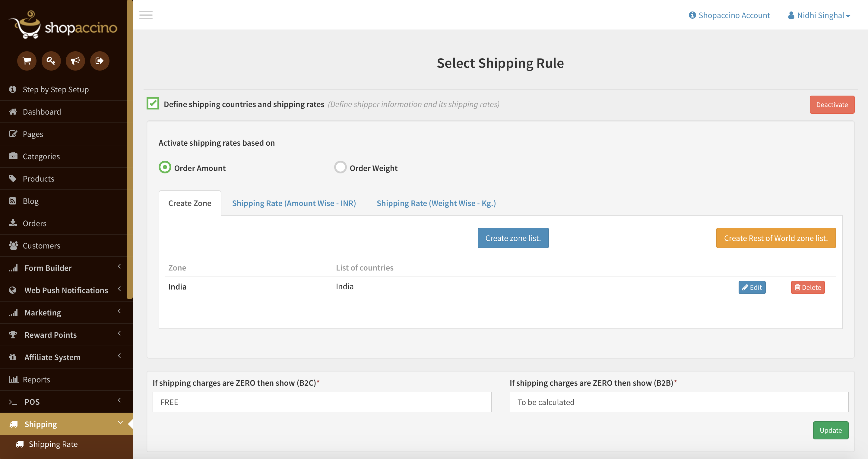This screenshot has width=868, height=459.
Task: Switch to Shipping Rate (Amount Wise - INR) tab
Action: pos(294,203)
